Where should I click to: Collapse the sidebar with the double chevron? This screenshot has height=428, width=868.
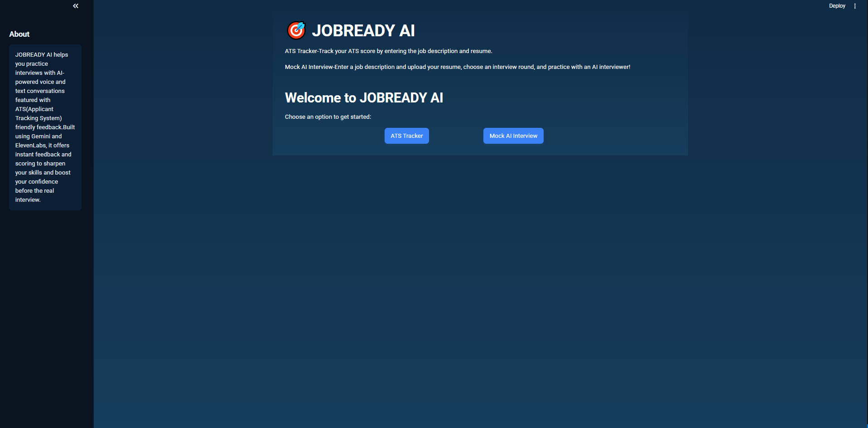[x=76, y=6]
